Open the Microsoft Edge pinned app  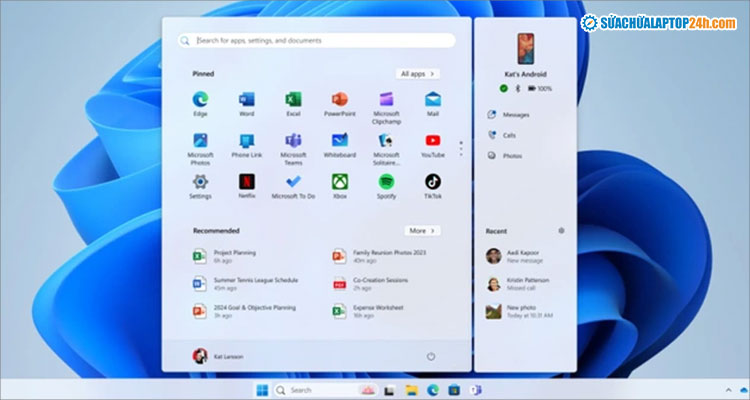click(200, 100)
